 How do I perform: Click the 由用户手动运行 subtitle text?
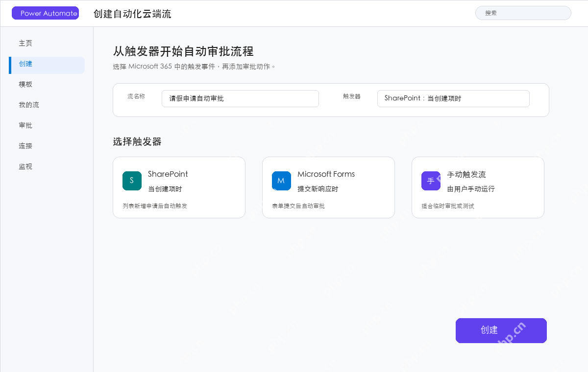pos(470,189)
